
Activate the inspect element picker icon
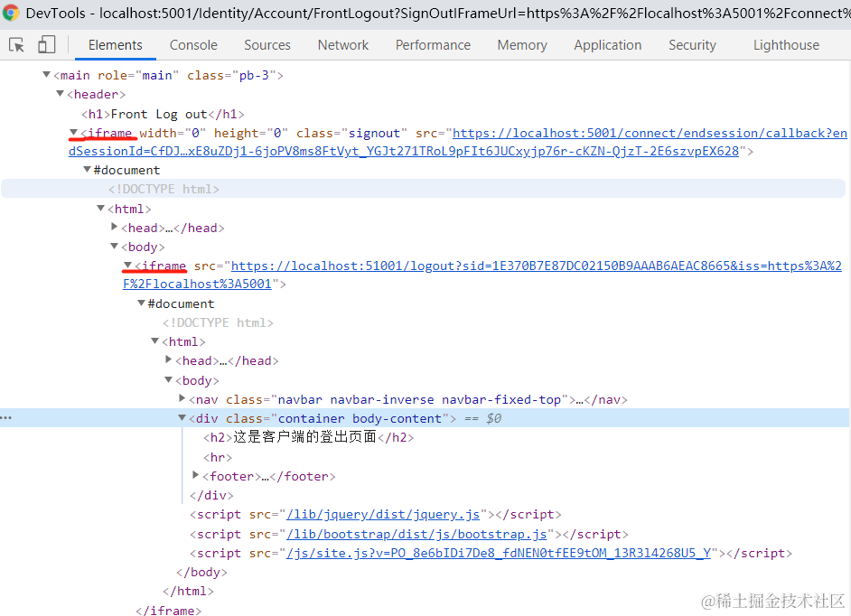tap(16, 44)
